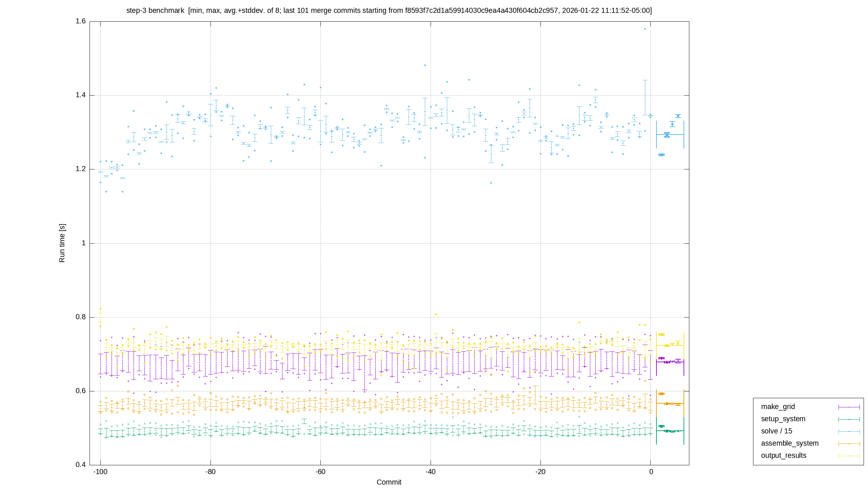Click the 1.2 y-axis tick label
The height and width of the screenshot is (488, 868).
[81, 169]
